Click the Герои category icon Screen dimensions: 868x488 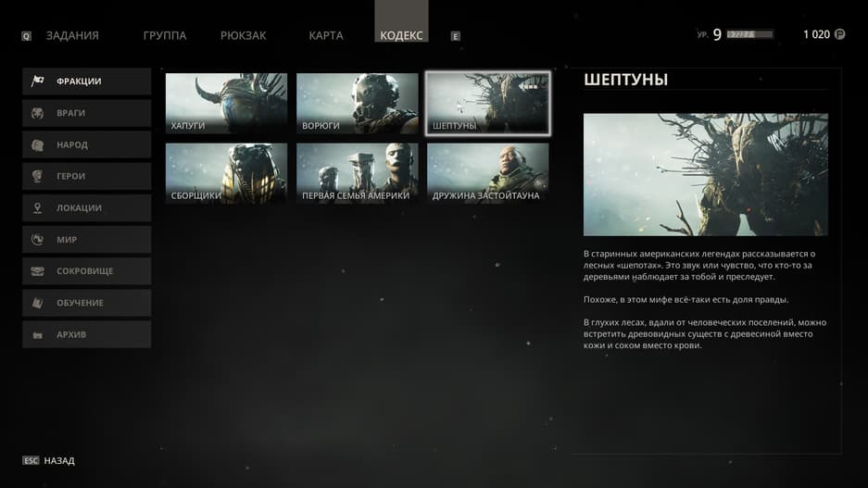(38, 176)
